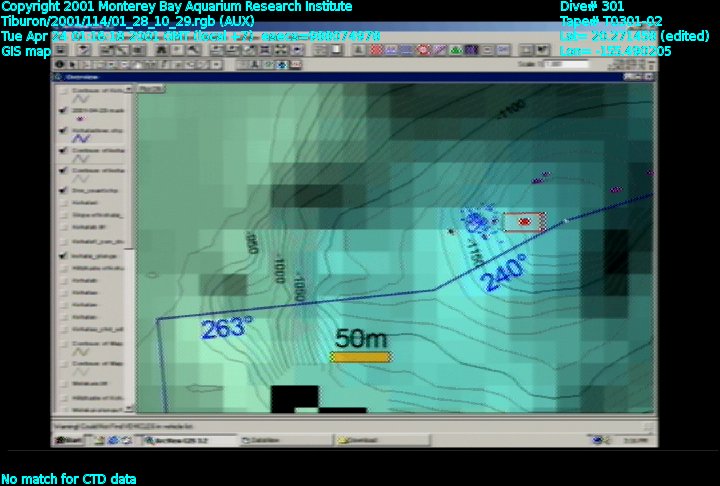Click the dark purple square toolbar icon
Viewport: 720px width, 486px height.
(x=471, y=50)
